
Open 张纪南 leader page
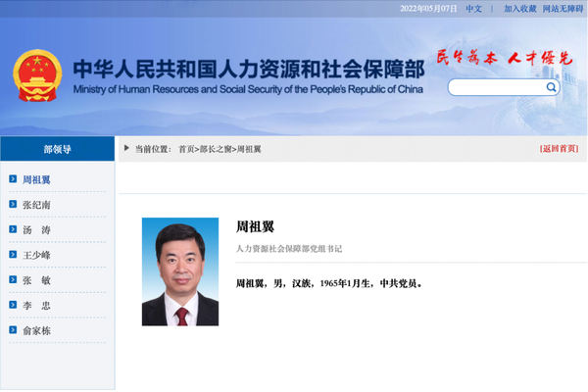click(x=36, y=205)
